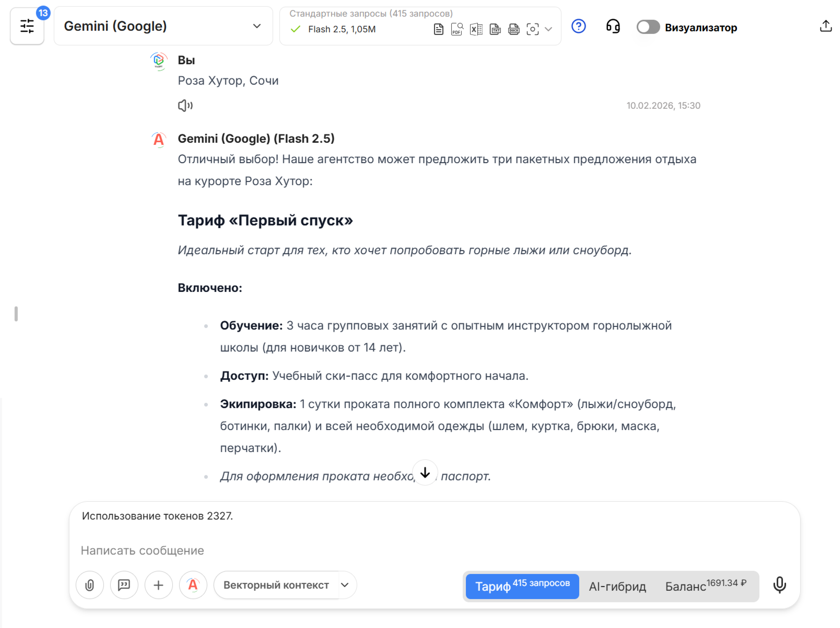840x628 pixels.
Task: Open the headset support assistant
Action: [613, 26]
